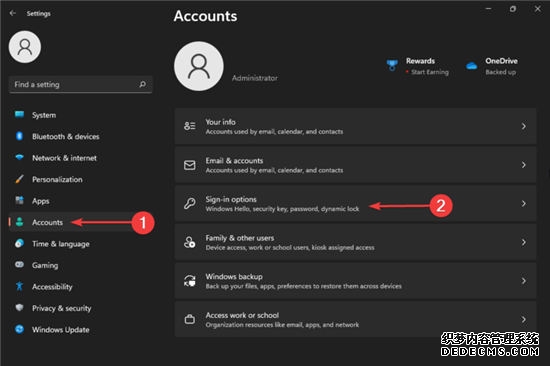Expand Family & other users chevron

point(524,242)
